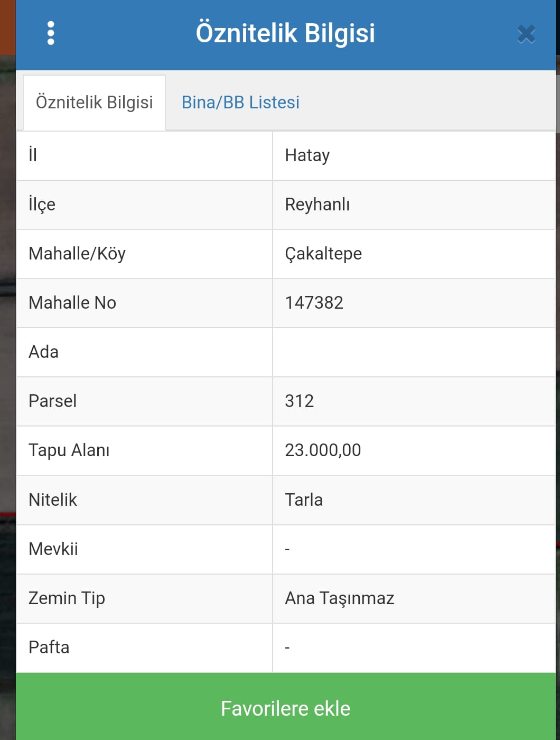Close the Öznitelik Bilgisi dialog
Screen dimensions: 560x740
point(526,34)
